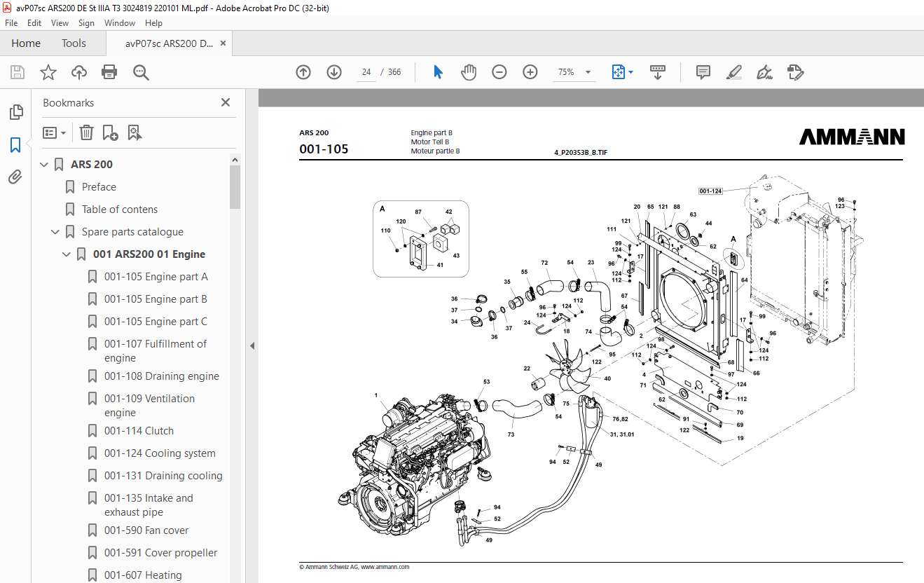Open 001-114 Clutch bookmark
The width and height of the screenshot is (924, 583).
(x=139, y=431)
